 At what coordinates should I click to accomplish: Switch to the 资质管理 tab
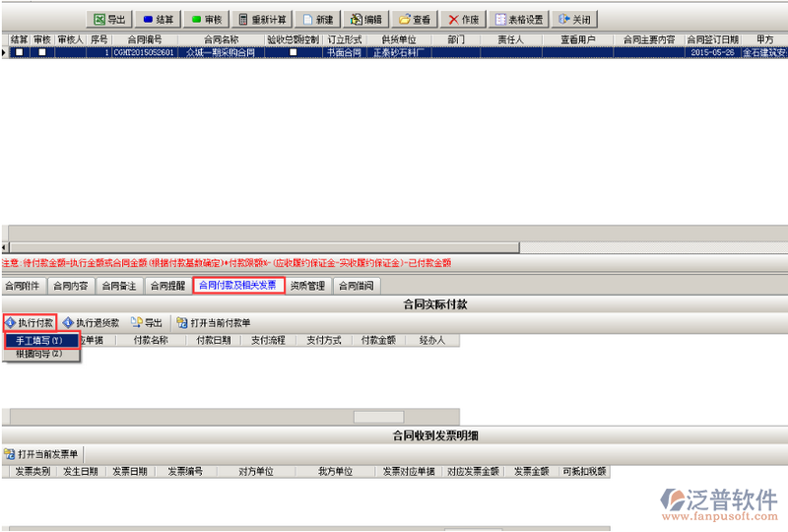click(x=307, y=286)
